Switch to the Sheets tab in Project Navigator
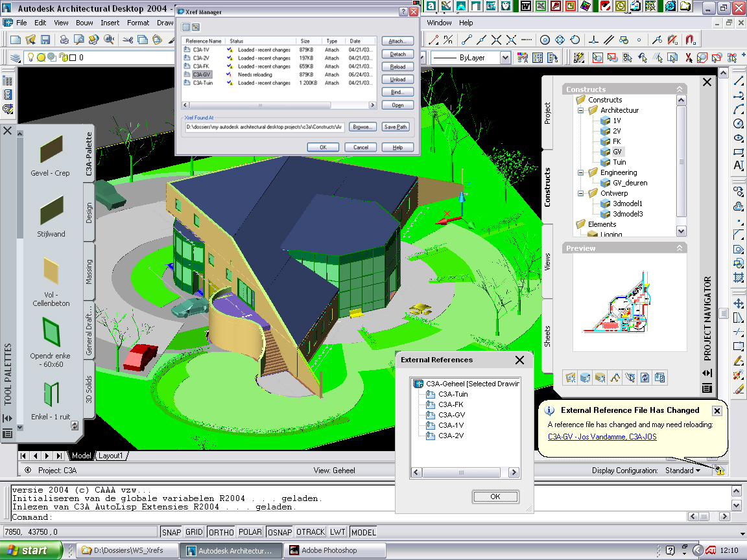This screenshot has width=747, height=560. 547,336
